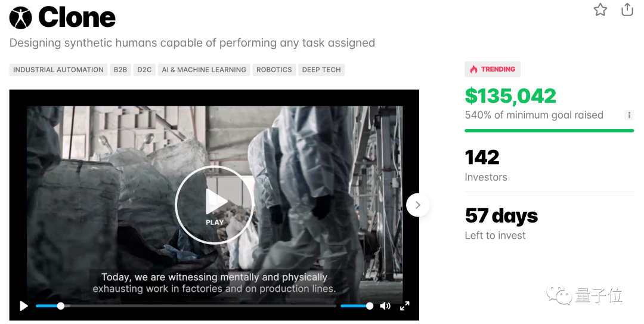Select the INDUSTRIAL AUTOMATION tag
Screen dimensions: 644x324
point(58,70)
